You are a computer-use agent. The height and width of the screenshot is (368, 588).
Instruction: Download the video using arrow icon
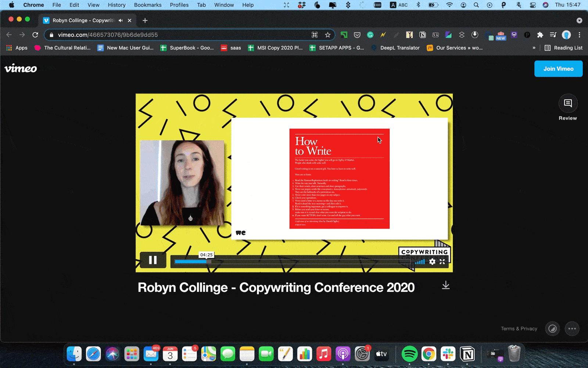[x=445, y=285]
